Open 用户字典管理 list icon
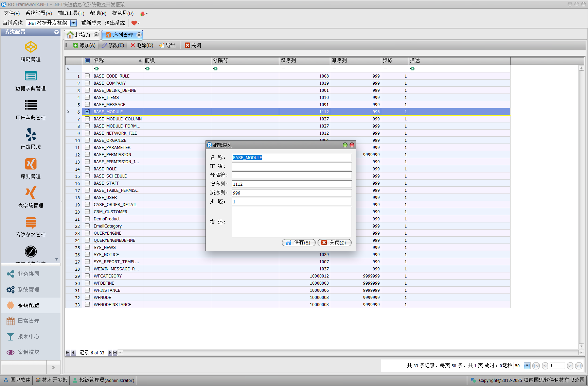The image size is (588, 386). tap(31, 105)
